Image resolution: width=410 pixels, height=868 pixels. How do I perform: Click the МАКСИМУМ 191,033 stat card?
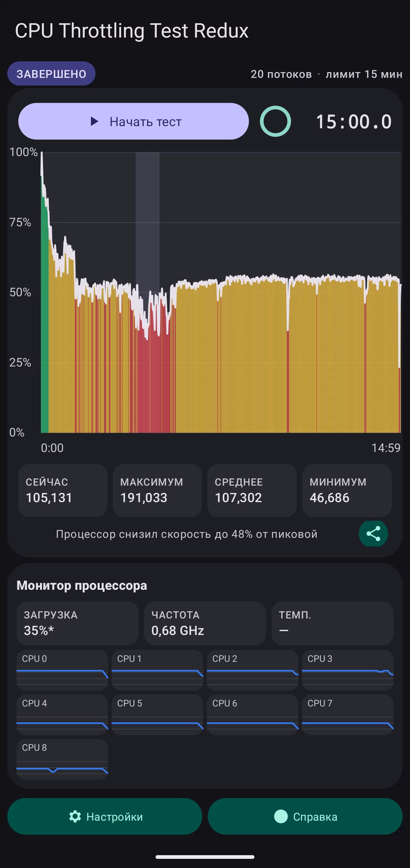[157, 490]
